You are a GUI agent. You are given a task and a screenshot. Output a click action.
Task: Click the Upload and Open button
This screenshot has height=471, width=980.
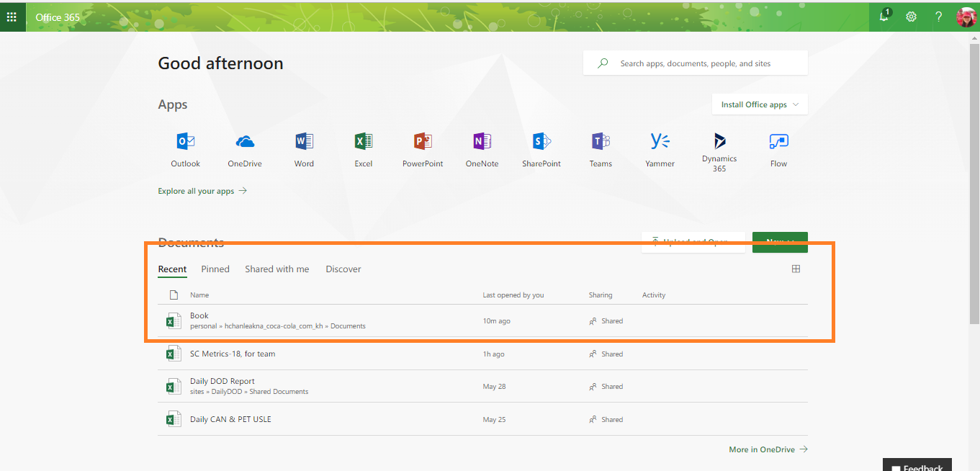(x=693, y=242)
